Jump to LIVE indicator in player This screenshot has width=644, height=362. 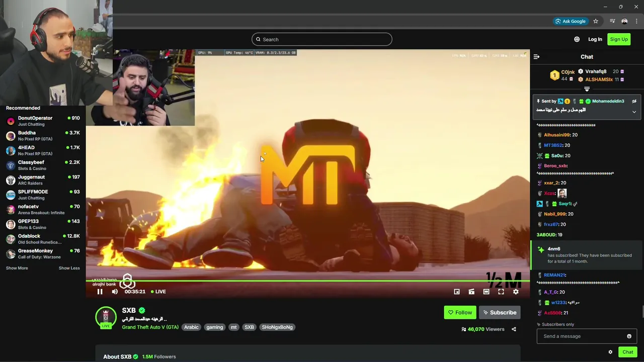click(x=158, y=292)
